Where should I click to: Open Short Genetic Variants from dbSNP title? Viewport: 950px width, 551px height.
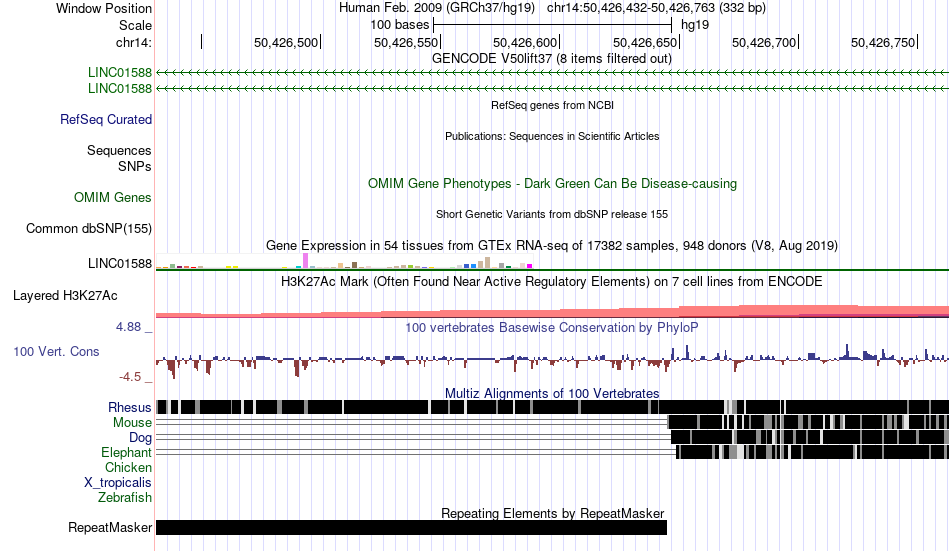point(552,215)
